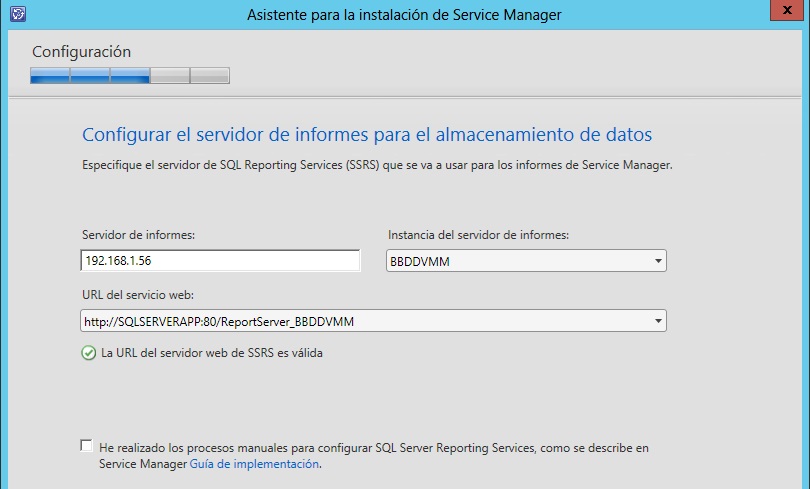Click the SSRS URL es válida message
The height and width of the screenshot is (489, 810).
[213, 352]
